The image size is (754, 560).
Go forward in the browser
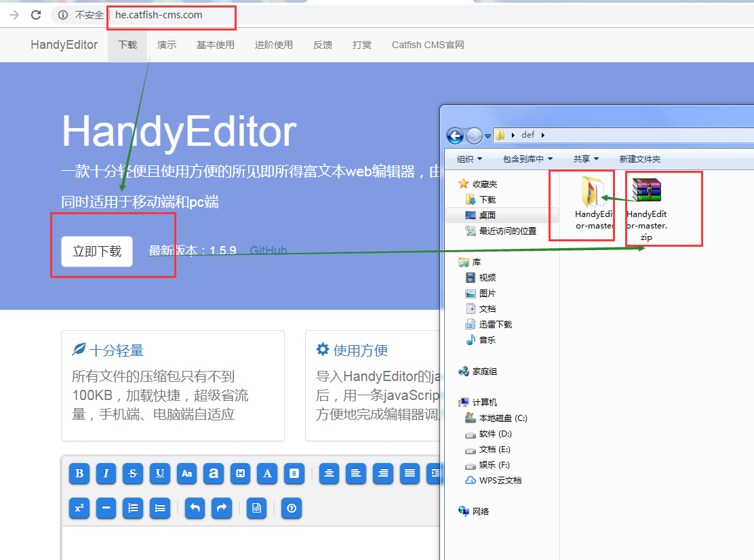14,15
